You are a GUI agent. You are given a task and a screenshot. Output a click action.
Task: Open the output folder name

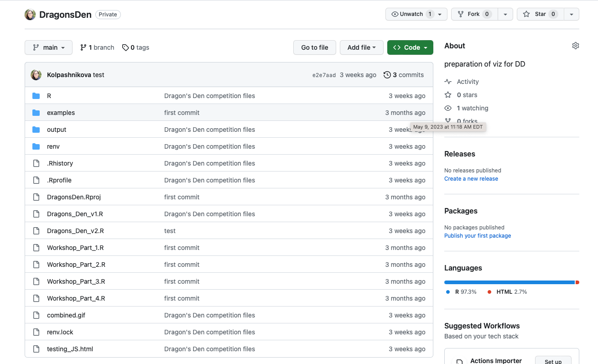point(57,130)
